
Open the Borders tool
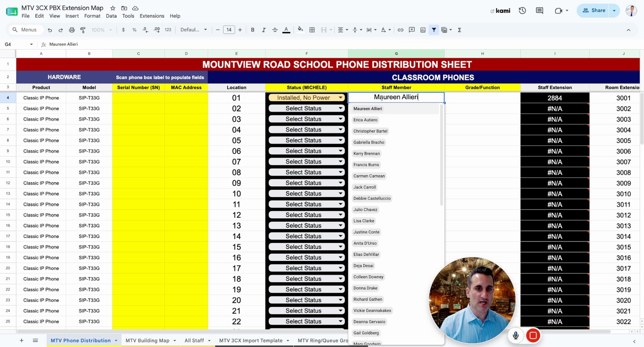(312, 30)
